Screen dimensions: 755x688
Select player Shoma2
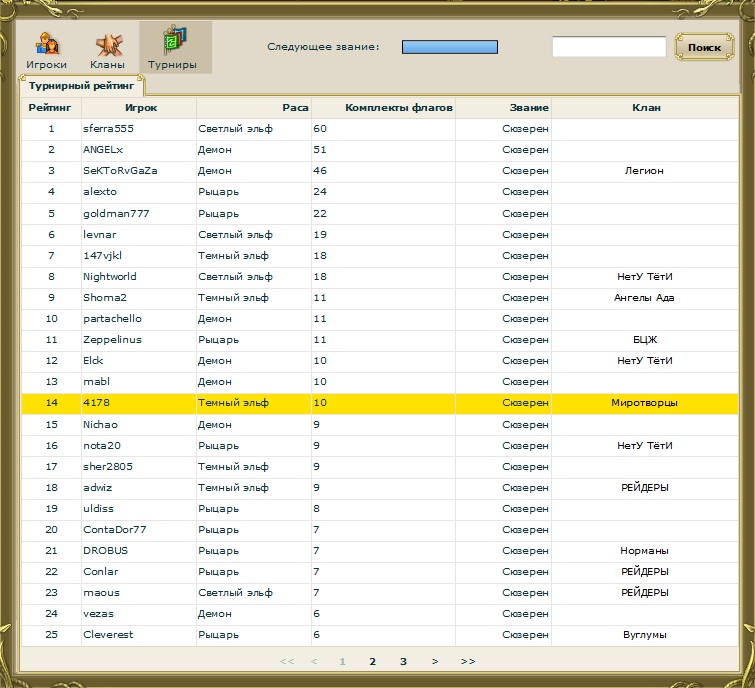[x=105, y=298]
